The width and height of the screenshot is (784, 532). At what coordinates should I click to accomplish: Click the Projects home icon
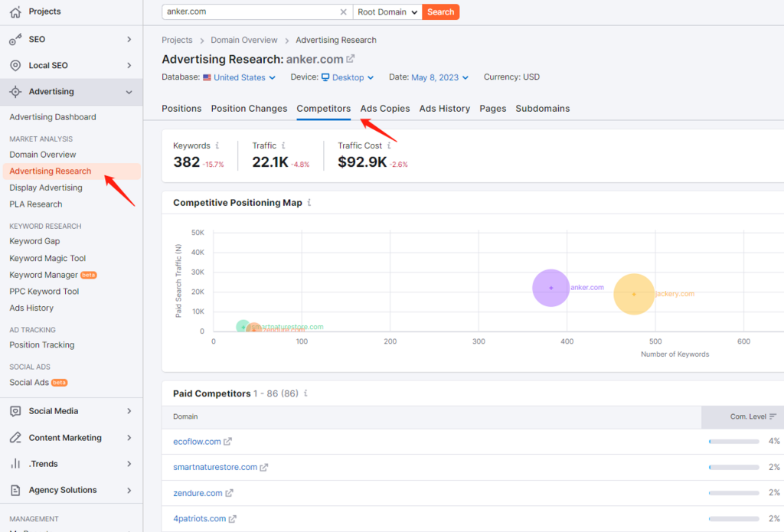tap(15, 12)
